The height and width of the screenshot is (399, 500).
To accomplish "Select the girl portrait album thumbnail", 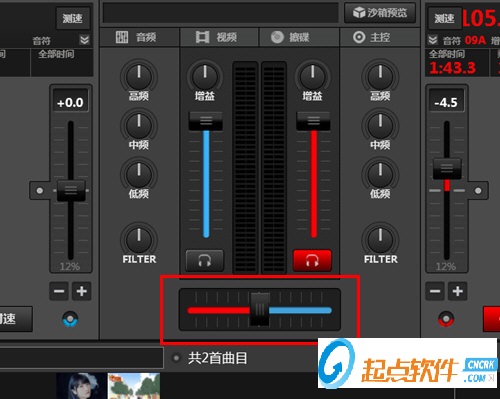I will [x=82, y=386].
